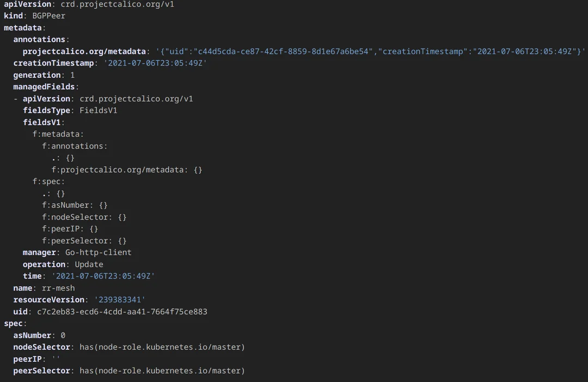
Task: Click the 'time' key
Action: (32, 276)
